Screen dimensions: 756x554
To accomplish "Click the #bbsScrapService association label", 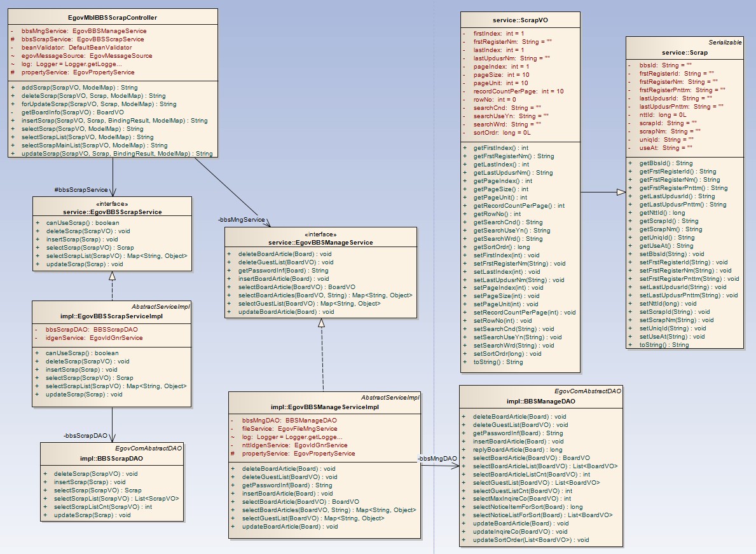I will (x=82, y=190).
